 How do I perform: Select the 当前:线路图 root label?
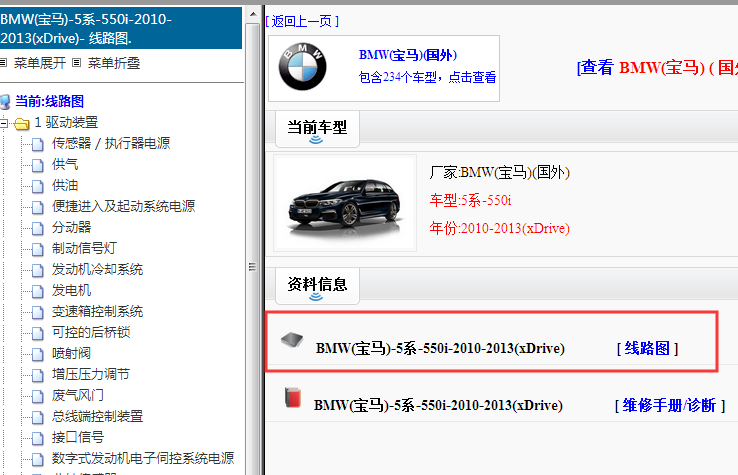49,101
